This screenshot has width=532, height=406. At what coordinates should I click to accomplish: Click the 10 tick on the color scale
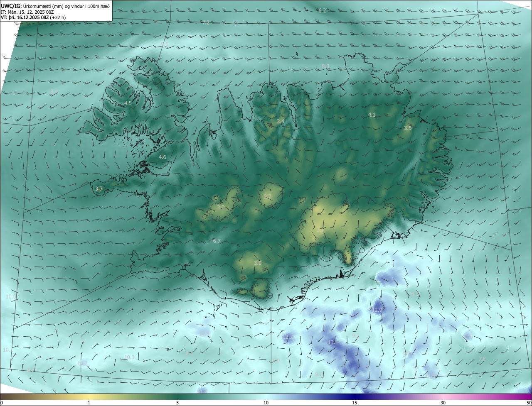(x=266, y=403)
